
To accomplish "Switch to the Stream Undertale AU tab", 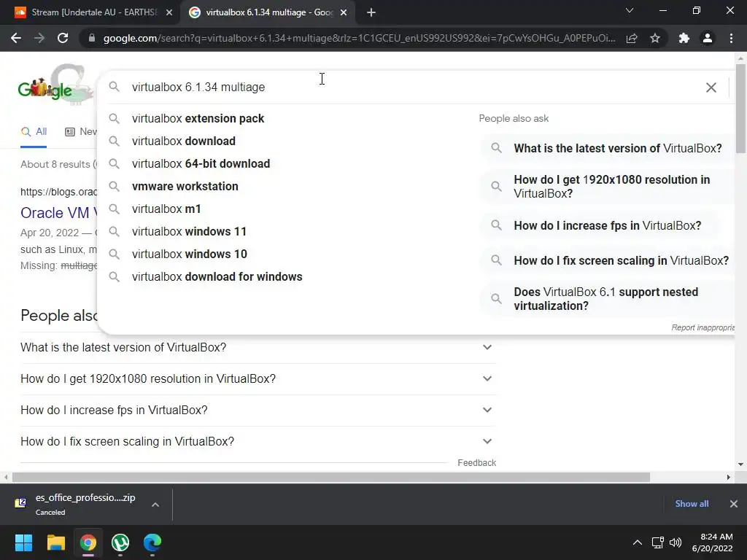I will (x=90, y=12).
